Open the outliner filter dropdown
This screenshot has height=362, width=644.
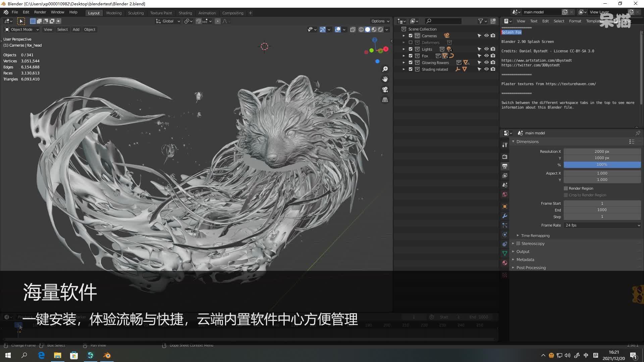(482, 21)
